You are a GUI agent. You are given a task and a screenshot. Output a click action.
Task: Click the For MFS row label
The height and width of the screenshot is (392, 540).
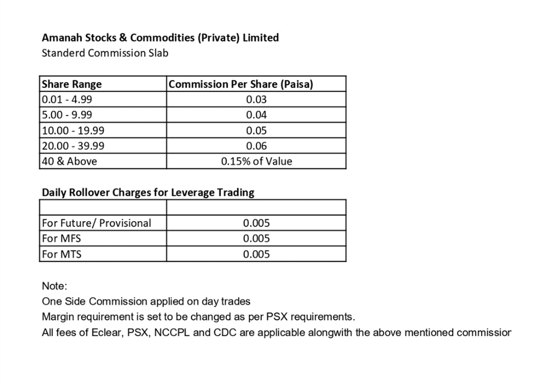[61, 238]
